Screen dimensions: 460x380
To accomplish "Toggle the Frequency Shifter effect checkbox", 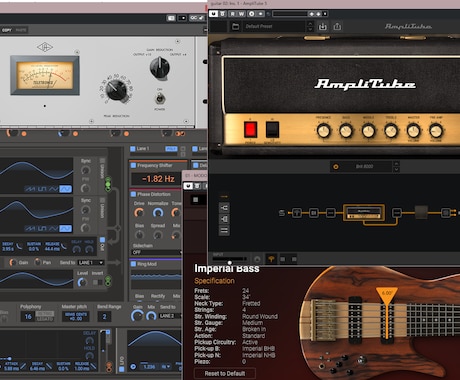I will tap(133, 165).
